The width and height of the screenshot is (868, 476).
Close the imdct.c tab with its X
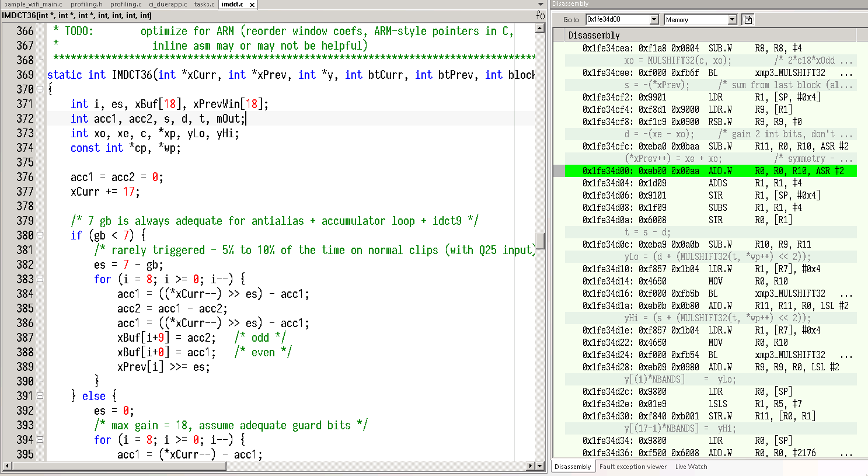pyautogui.click(x=252, y=5)
